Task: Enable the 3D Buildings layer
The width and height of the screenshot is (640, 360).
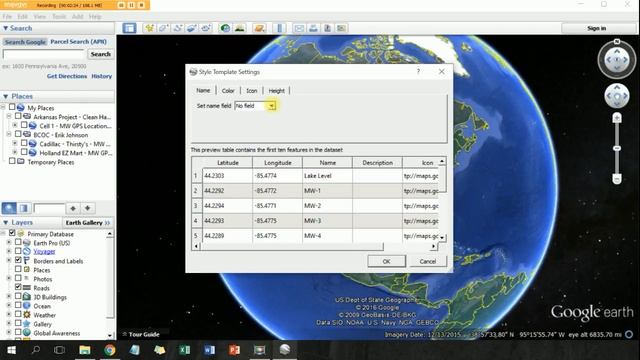Action: click(x=18, y=296)
